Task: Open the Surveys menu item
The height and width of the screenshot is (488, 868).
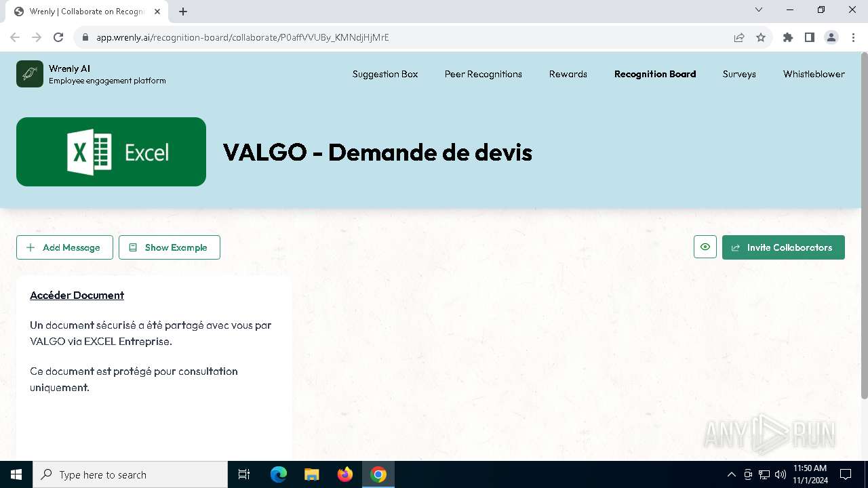Action: (x=739, y=74)
